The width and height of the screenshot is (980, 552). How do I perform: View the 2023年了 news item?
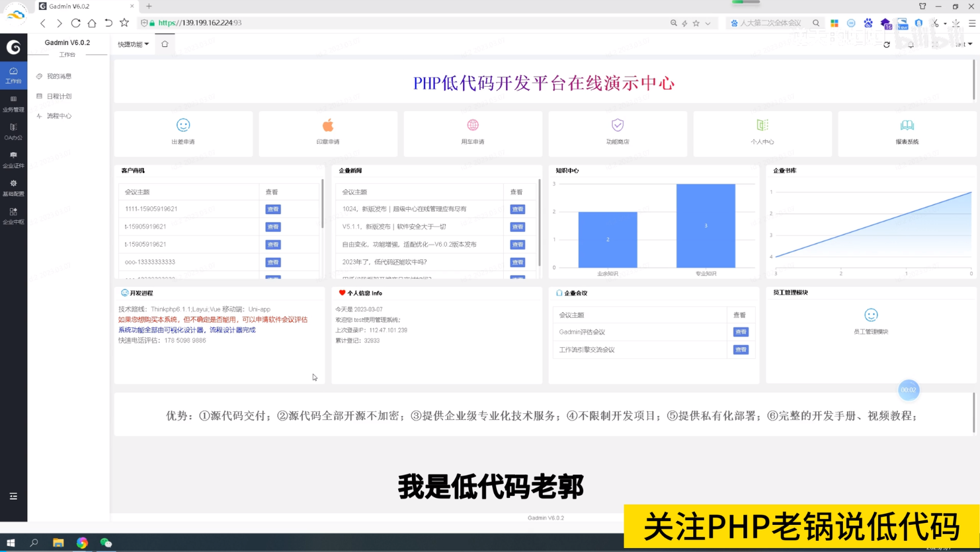pyautogui.click(x=518, y=262)
